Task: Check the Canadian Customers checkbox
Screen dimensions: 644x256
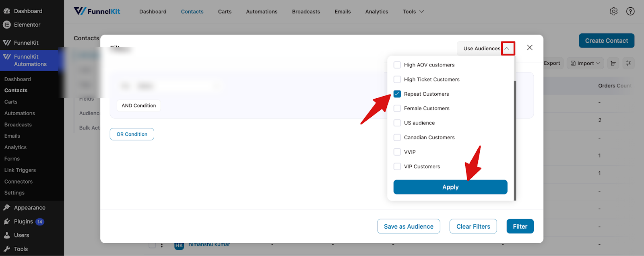Action: click(397, 137)
